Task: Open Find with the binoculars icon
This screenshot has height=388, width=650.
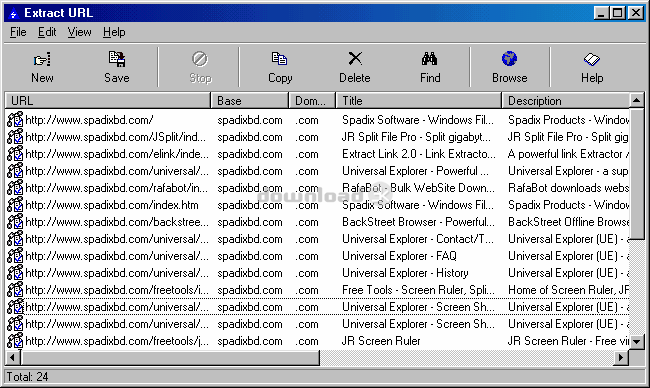Action: (x=429, y=59)
